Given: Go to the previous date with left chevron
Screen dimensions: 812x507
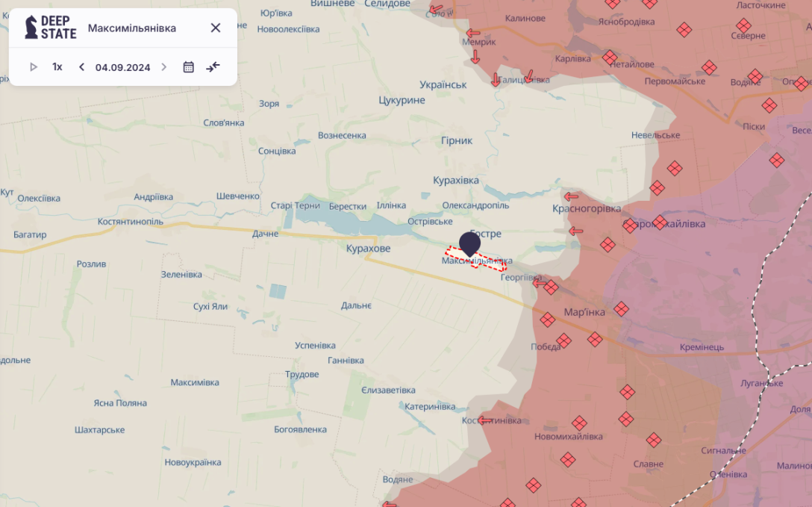Looking at the screenshot, I should pos(81,66).
